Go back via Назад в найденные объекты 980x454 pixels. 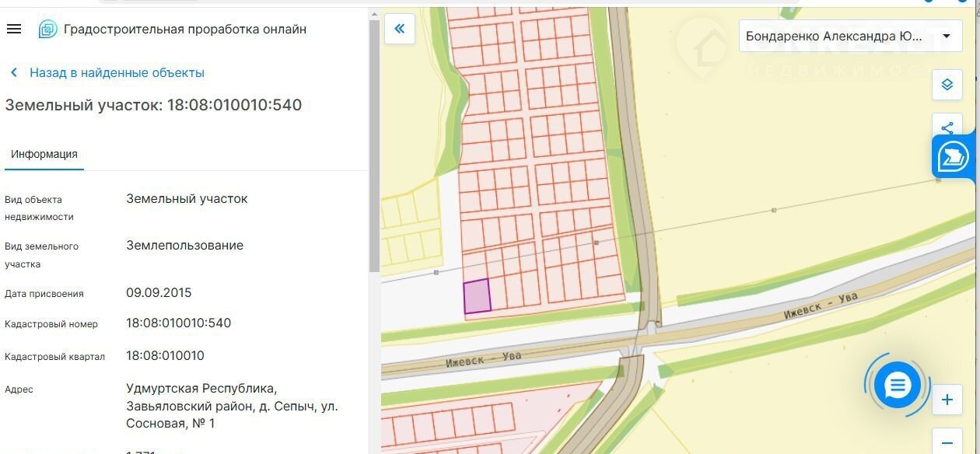pyautogui.click(x=117, y=73)
